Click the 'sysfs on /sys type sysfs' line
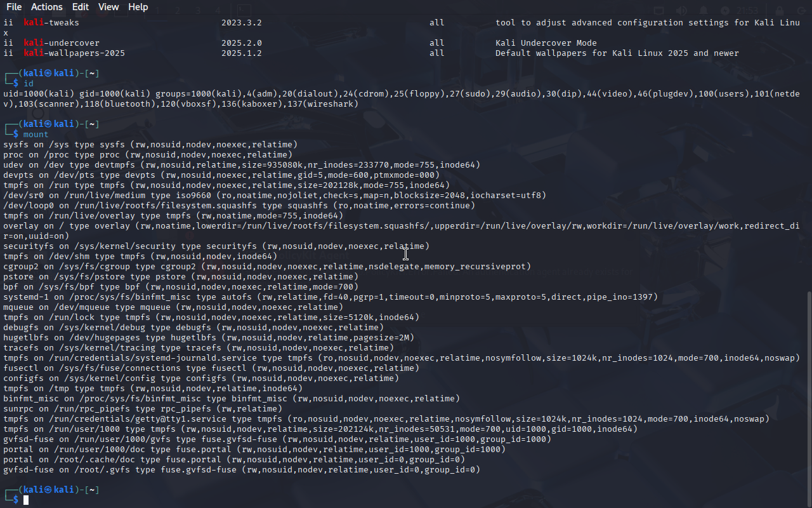Viewport: 812px width, 508px height. (150, 145)
